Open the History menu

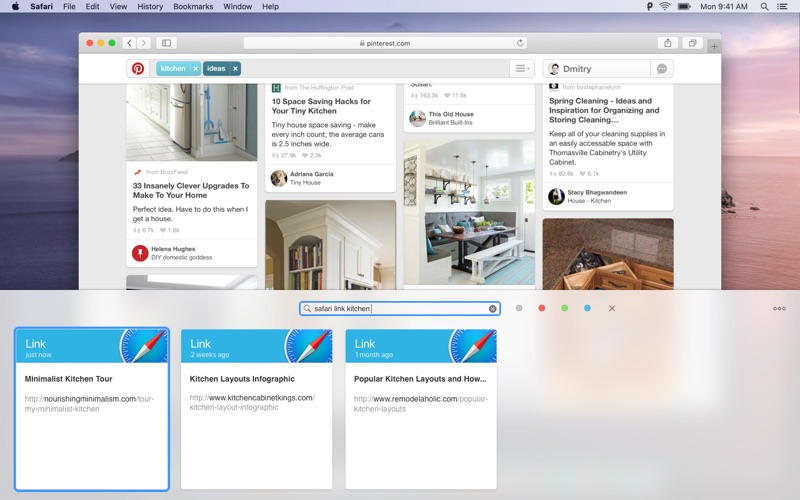pyautogui.click(x=150, y=7)
